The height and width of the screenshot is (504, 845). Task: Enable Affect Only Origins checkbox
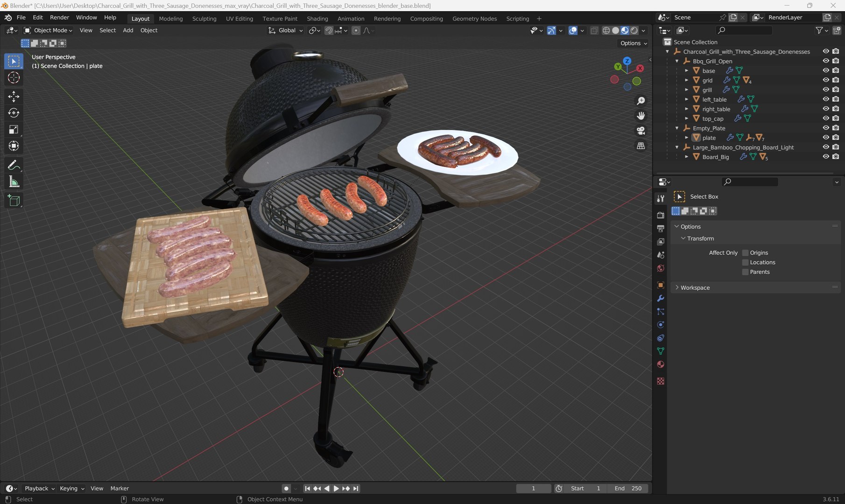[745, 253]
